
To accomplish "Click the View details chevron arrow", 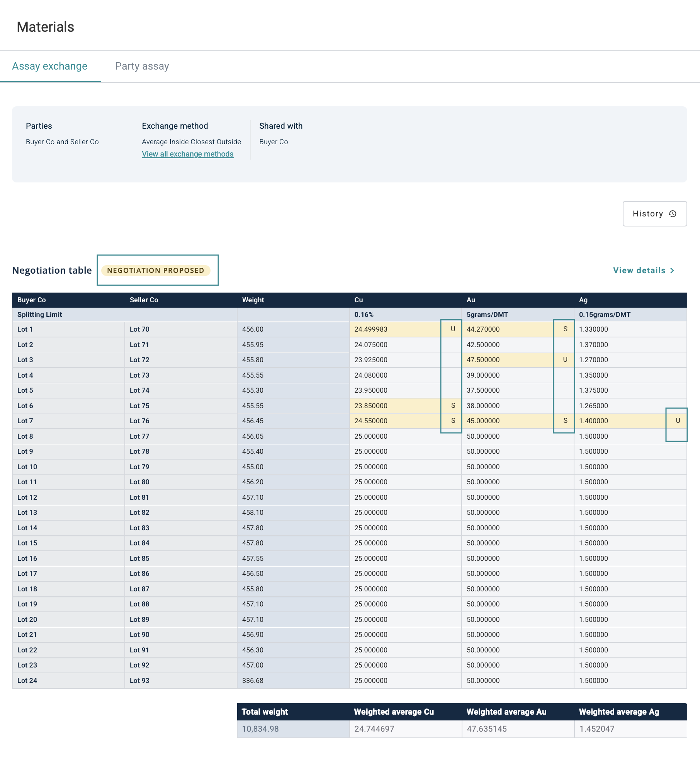I will pyautogui.click(x=672, y=271).
